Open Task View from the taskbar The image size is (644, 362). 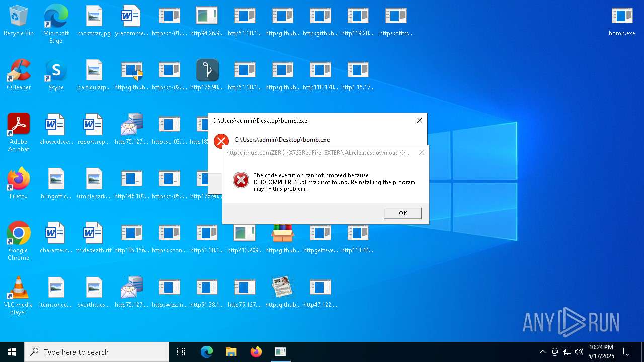coord(181,352)
